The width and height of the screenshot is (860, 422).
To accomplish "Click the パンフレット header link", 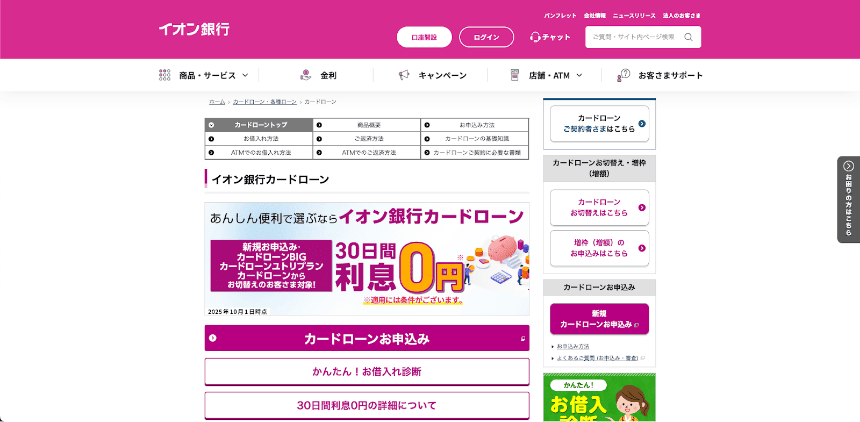I will 560,16.
